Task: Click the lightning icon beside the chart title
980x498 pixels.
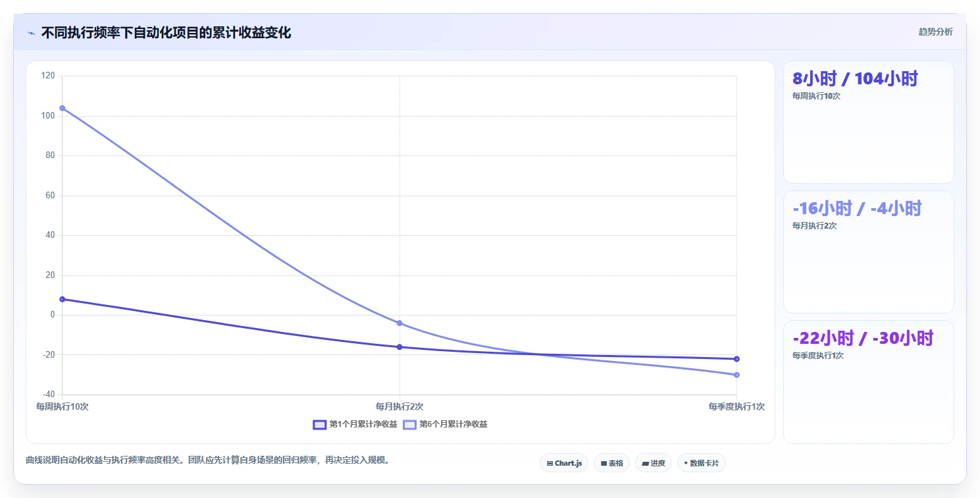Action: (31, 33)
